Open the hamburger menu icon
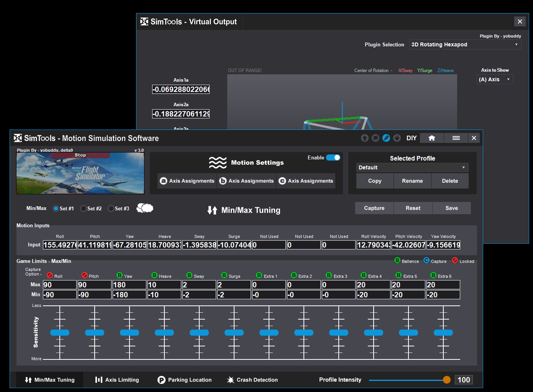Viewport: 533px width, 392px height. pos(456,138)
